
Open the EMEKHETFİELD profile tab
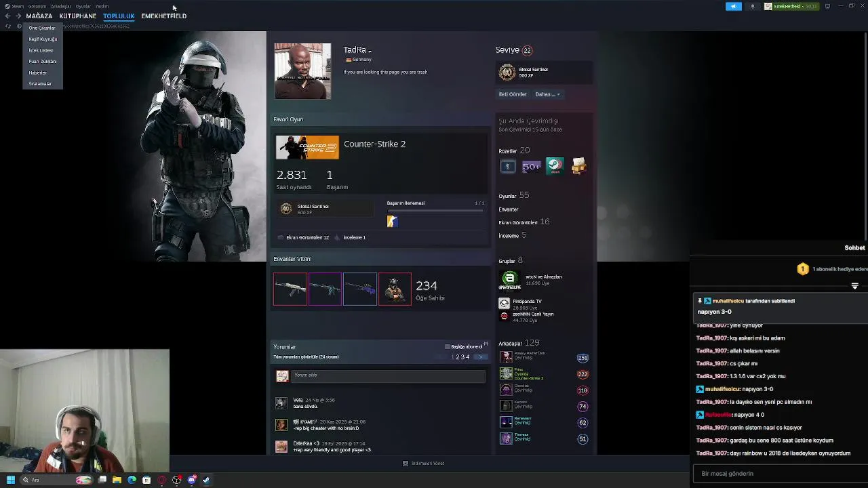pyautogui.click(x=164, y=16)
